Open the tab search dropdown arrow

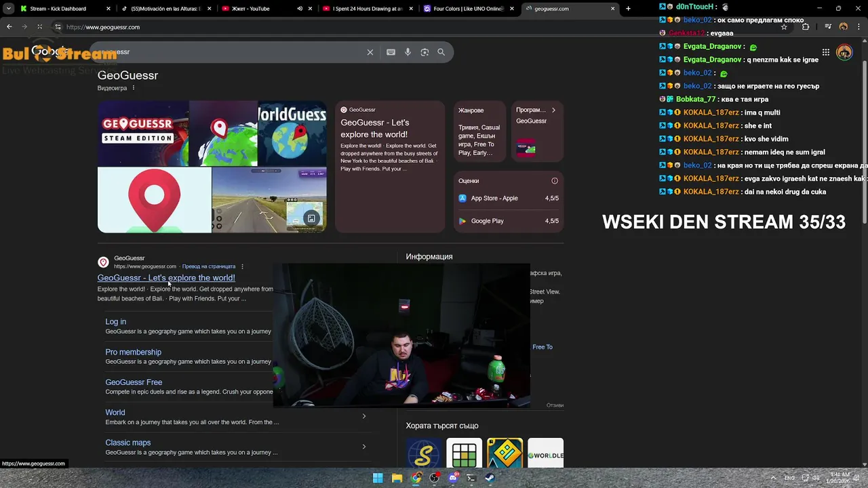coord(8,9)
